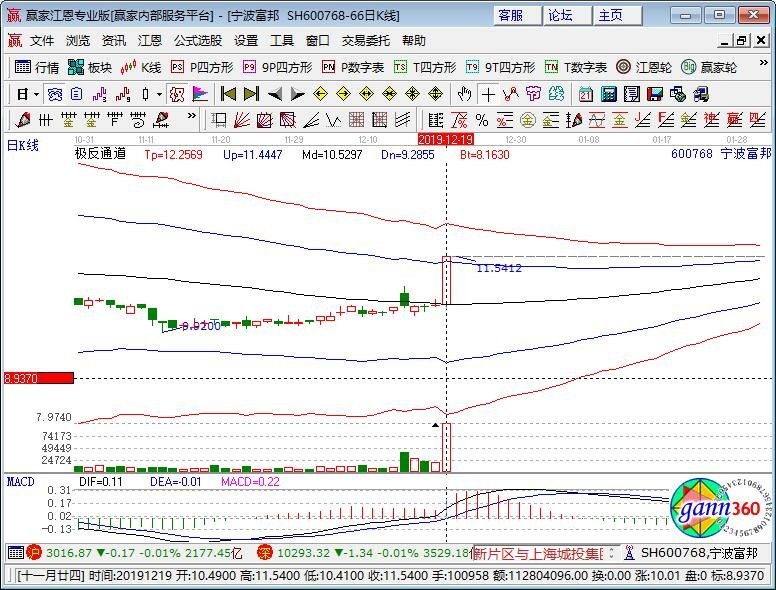776x590 pixels.
Task: Expand the top toolbar overflow chevron
Action: pos(764,63)
